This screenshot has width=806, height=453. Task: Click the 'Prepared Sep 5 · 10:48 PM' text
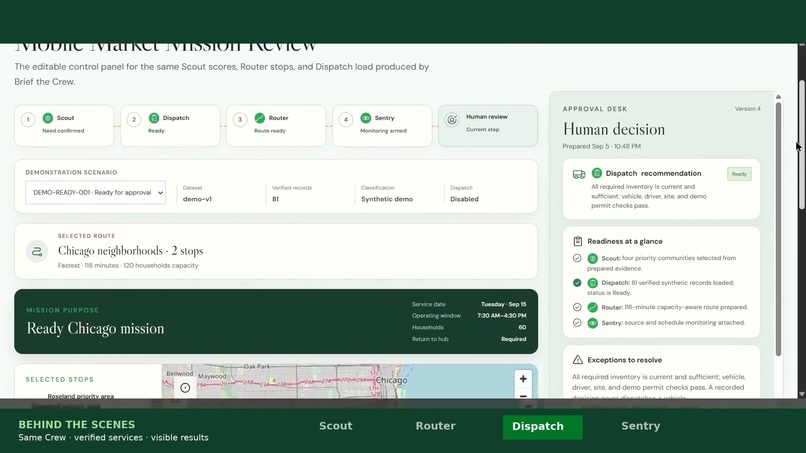point(601,147)
